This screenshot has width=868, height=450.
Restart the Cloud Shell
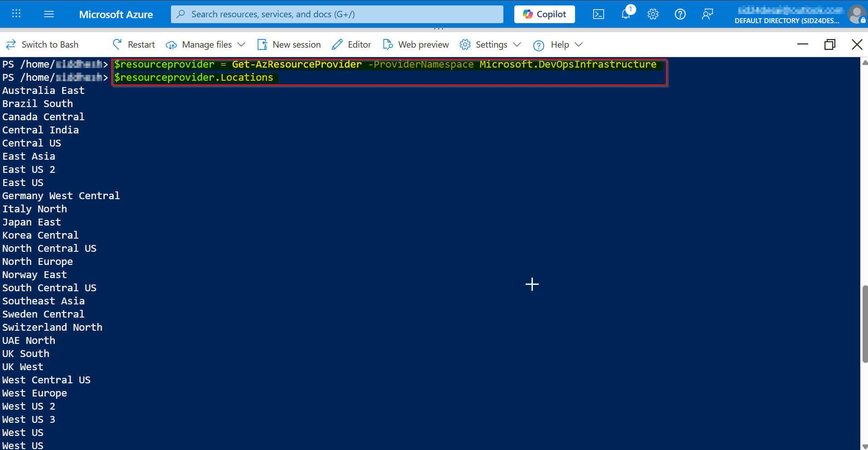click(134, 44)
